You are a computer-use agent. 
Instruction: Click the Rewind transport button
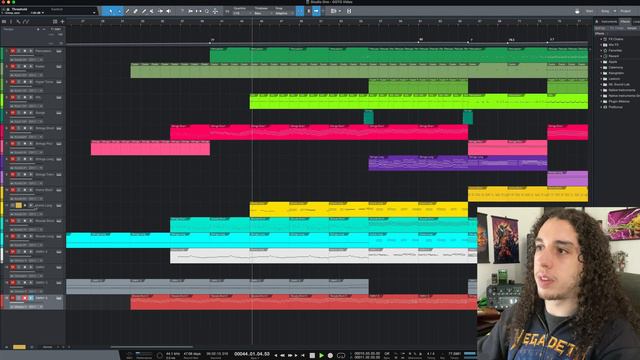point(282,356)
